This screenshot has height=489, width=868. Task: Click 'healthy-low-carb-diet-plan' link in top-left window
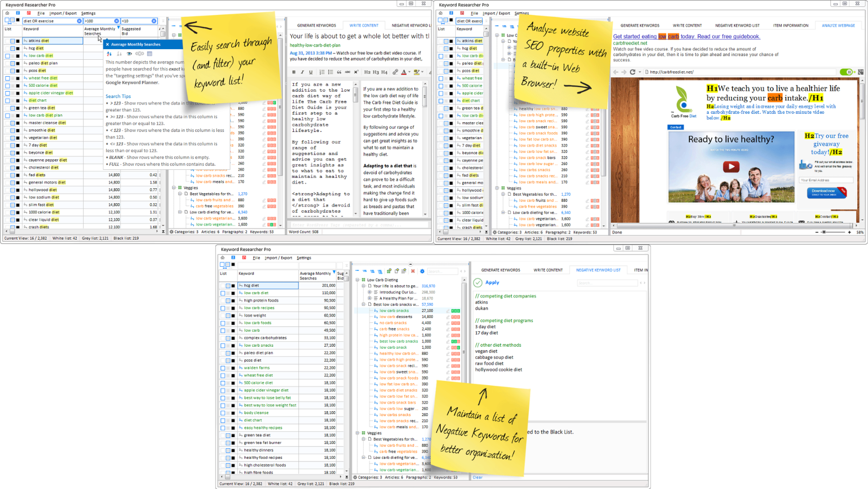click(x=315, y=46)
